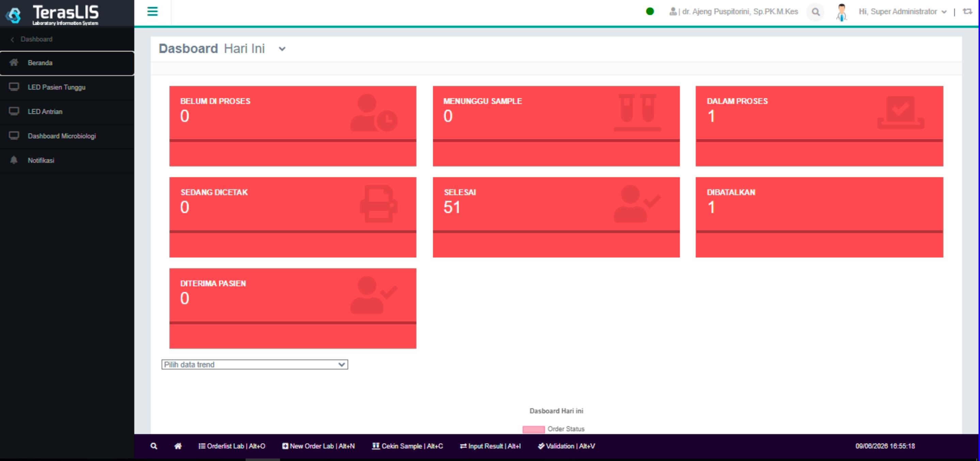Open the search button in top header
This screenshot has width=980, height=461.
pos(815,12)
